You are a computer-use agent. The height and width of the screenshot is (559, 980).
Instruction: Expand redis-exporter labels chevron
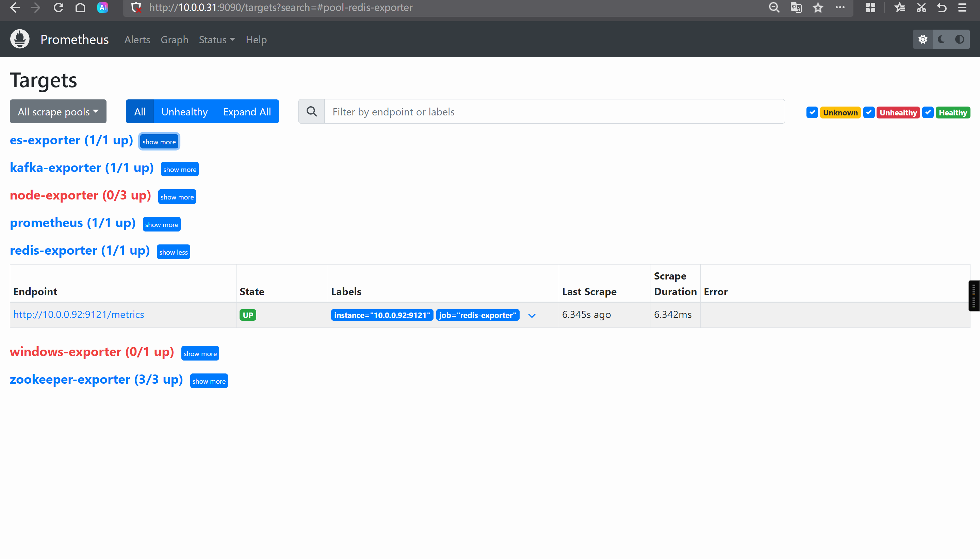[x=532, y=316]
